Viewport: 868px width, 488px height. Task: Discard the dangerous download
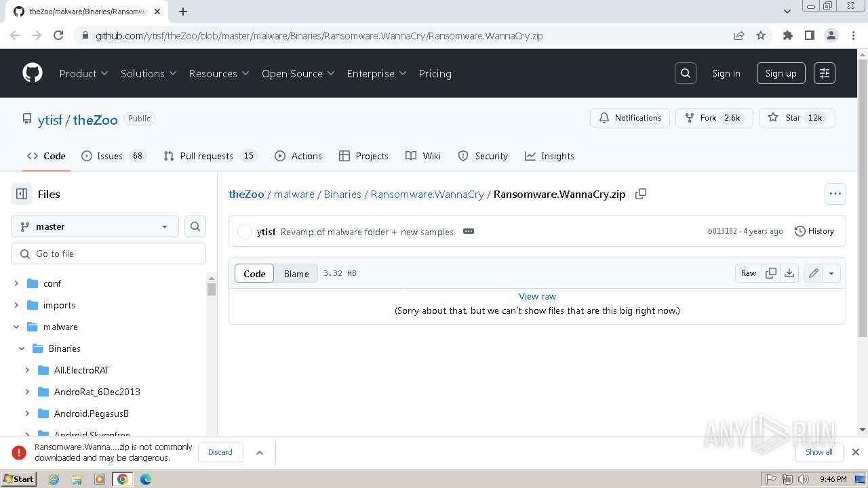pyautogui.click(x=220, y=452)
